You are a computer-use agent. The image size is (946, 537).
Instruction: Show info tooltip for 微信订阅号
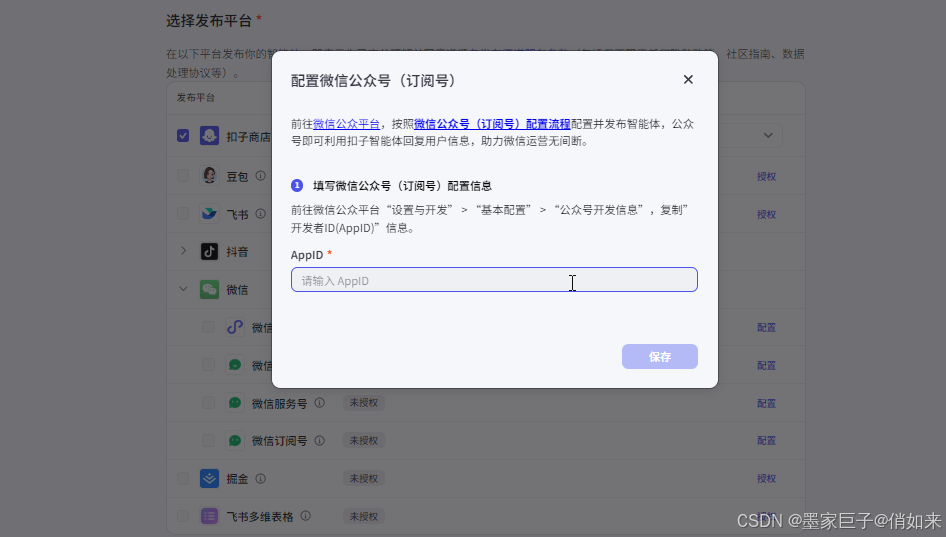pyautogui.click(x=320, y=440)
